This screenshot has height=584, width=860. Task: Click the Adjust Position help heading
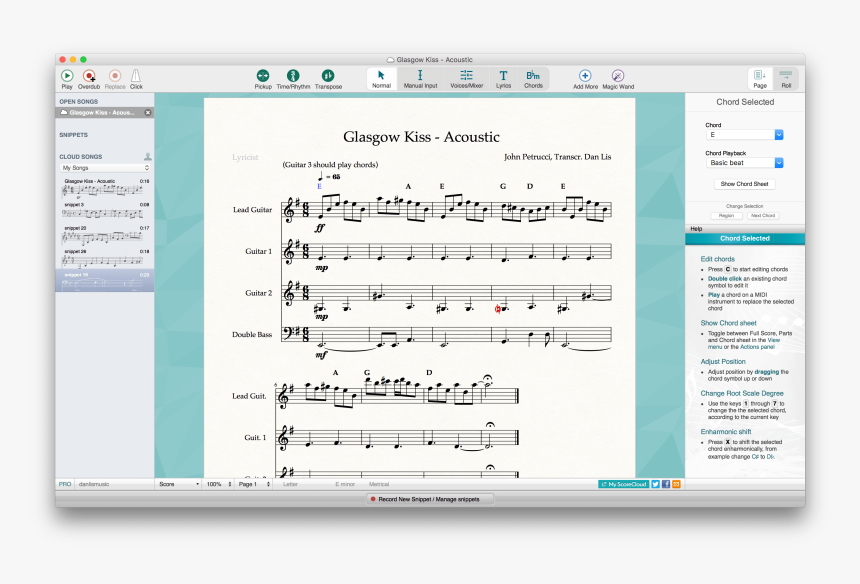click(723, 361)
